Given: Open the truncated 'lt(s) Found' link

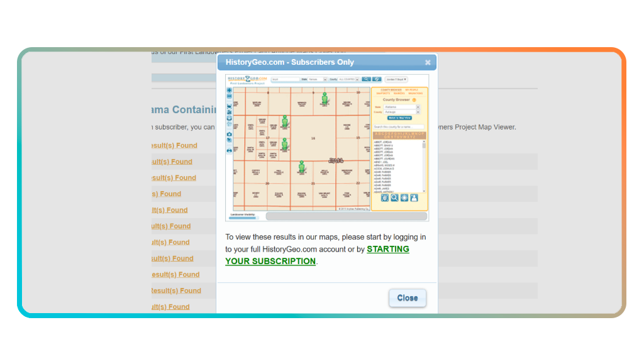Looking at the screenshot, I should pyautogui.click(x=170, y=210).
